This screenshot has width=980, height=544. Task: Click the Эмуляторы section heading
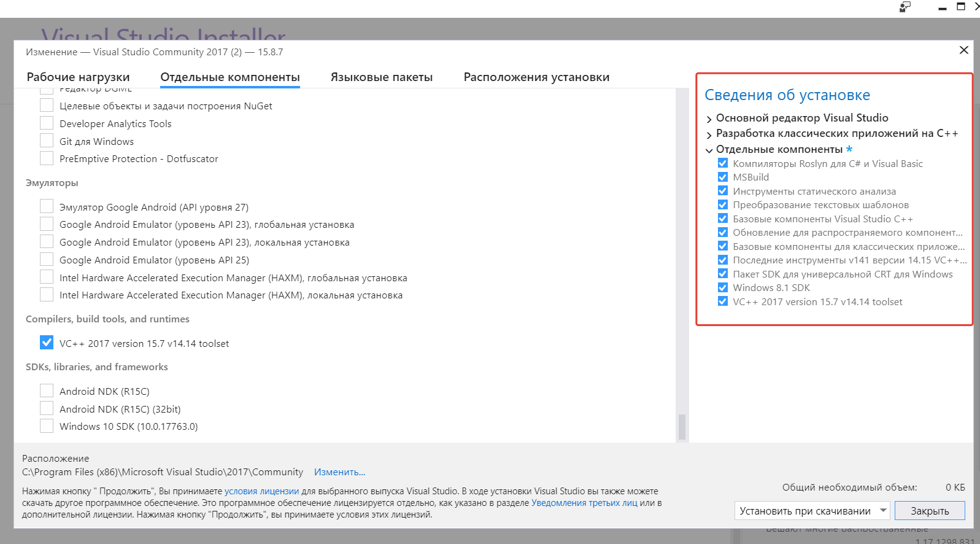[x=52, y=183]
